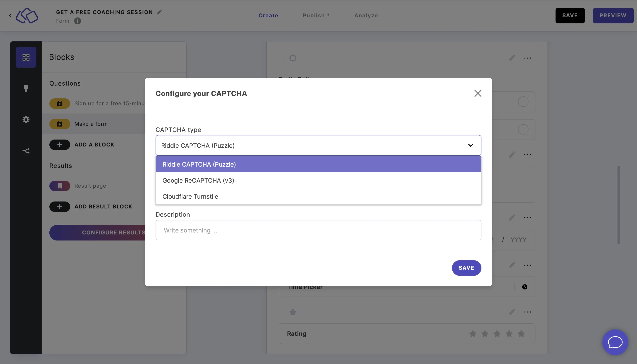The height and width of the screenshot is (364, 637).
Task: Click the radio circle icon above options
Action: [x=293, y=58]
